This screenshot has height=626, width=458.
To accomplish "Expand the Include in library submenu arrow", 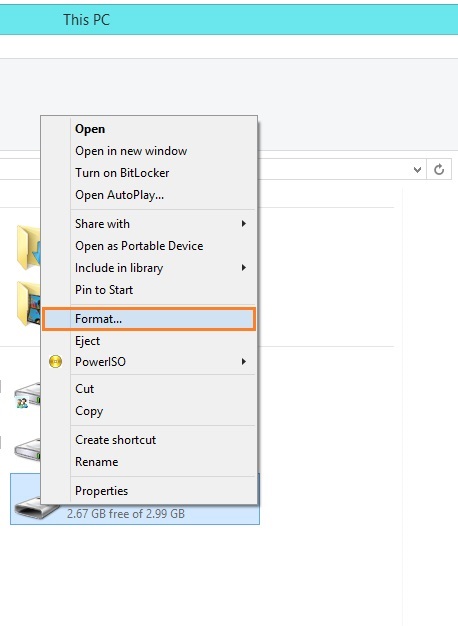I will [x=244, y=267].
